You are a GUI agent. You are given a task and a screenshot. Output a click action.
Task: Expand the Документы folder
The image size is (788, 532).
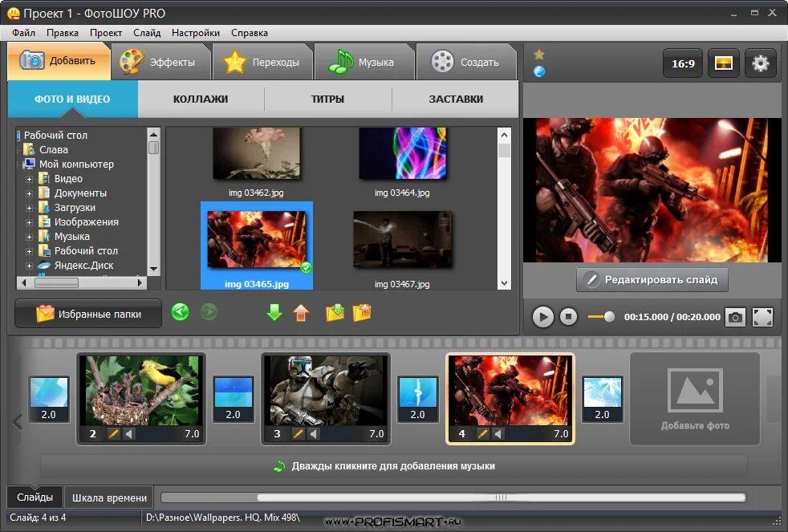pos(29,193)
